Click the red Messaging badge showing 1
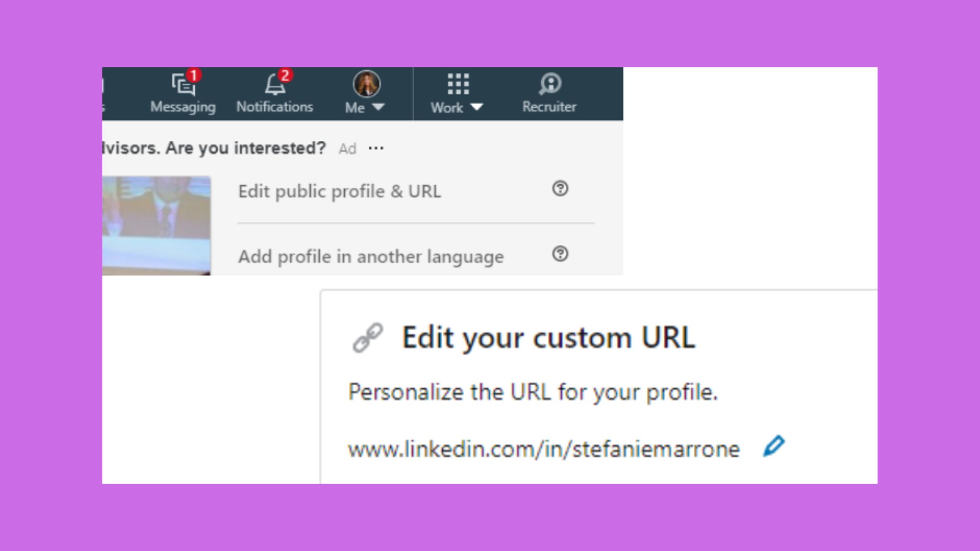Viewport: 980px width, 551px height. [194, 75]
